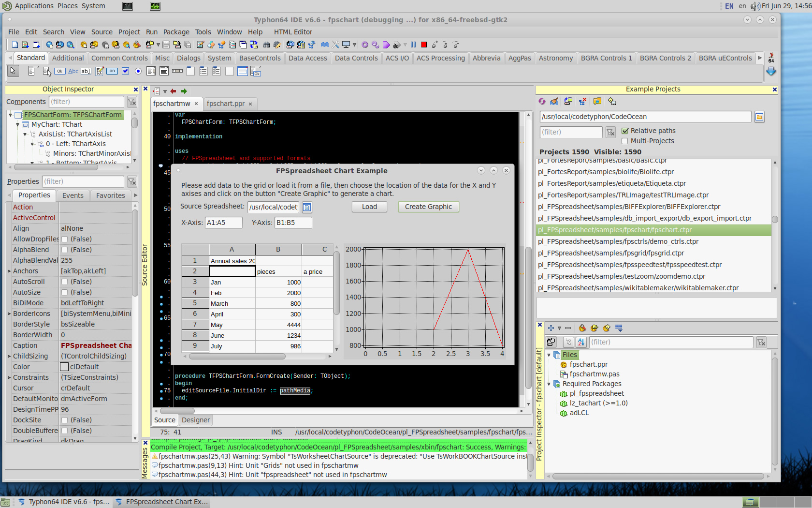Click the Y-Axis range input field
The width and height of the screenshot is (812, 508).
(293, 223)
